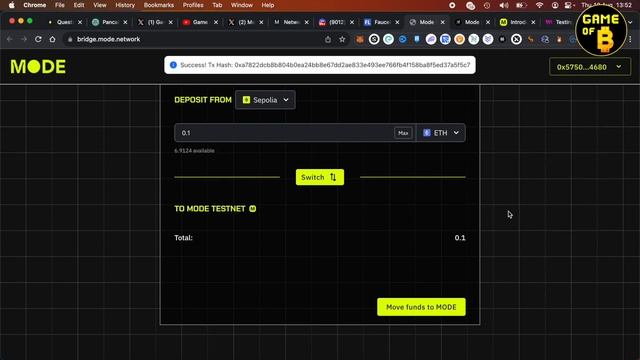Click the site lock icon in address bar
This screenshot has height=360, width=640.
point(70,39)
